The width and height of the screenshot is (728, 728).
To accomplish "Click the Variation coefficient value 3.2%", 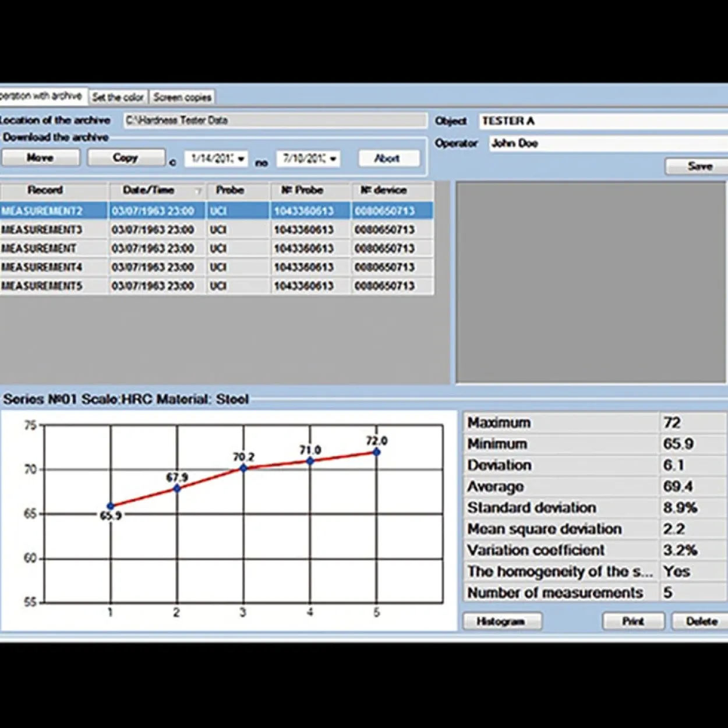I will coord(680,550).
